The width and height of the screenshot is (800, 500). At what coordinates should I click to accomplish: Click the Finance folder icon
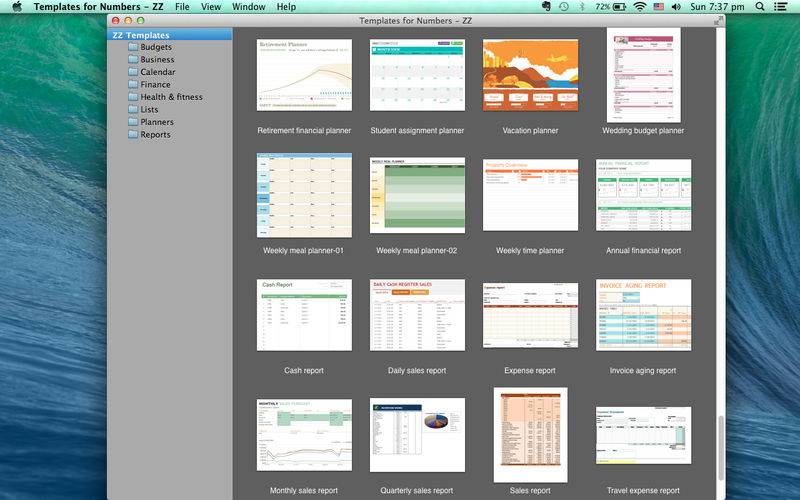tap(133, 84)
